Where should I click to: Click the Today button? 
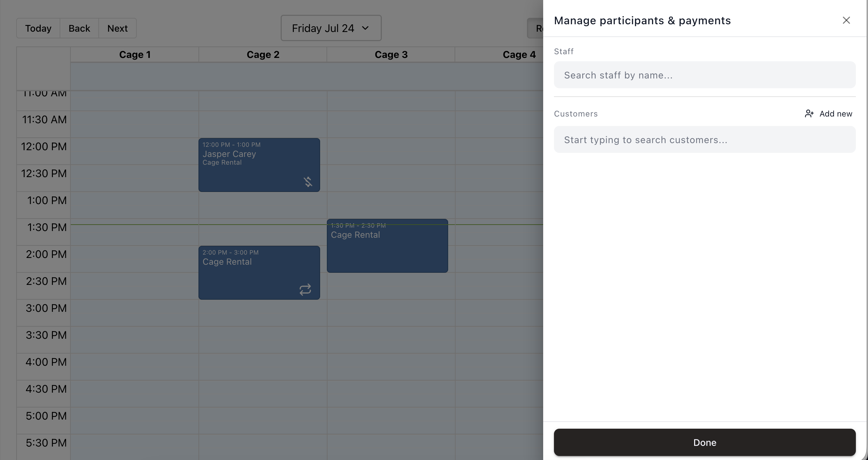coord(38,28)
